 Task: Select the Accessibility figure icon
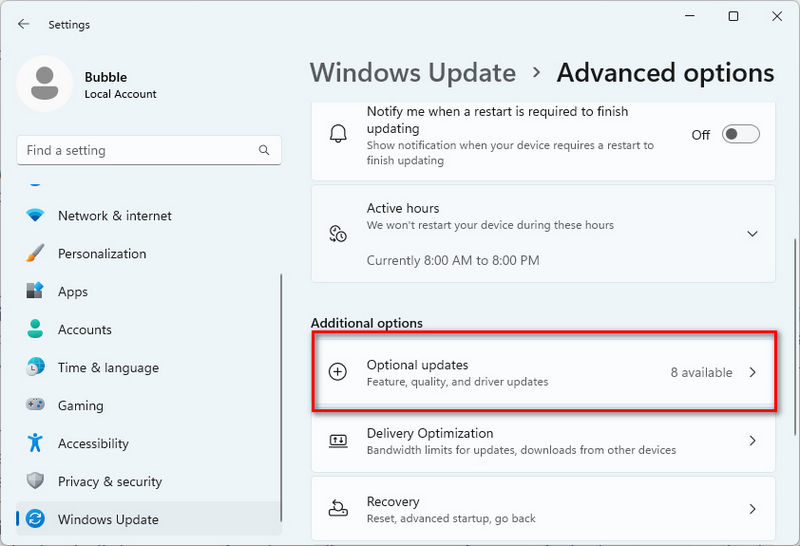[x=35, y=443]
